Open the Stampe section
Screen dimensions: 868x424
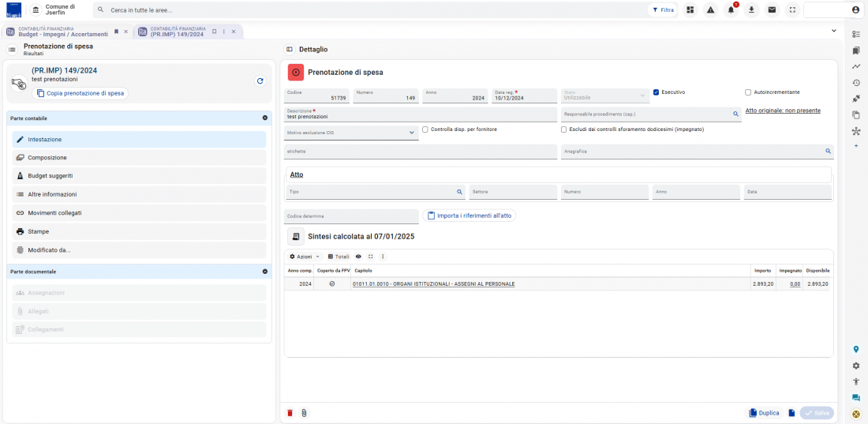[139, 231]
